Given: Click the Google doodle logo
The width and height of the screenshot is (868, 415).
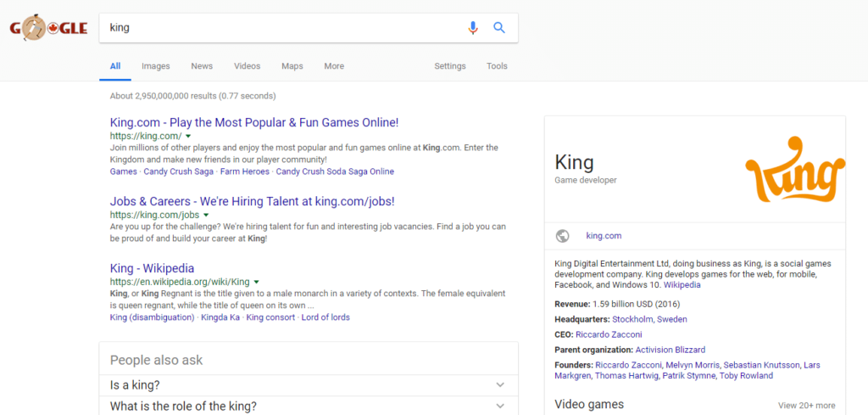Looking at the screenshot, I should (48, 28).
